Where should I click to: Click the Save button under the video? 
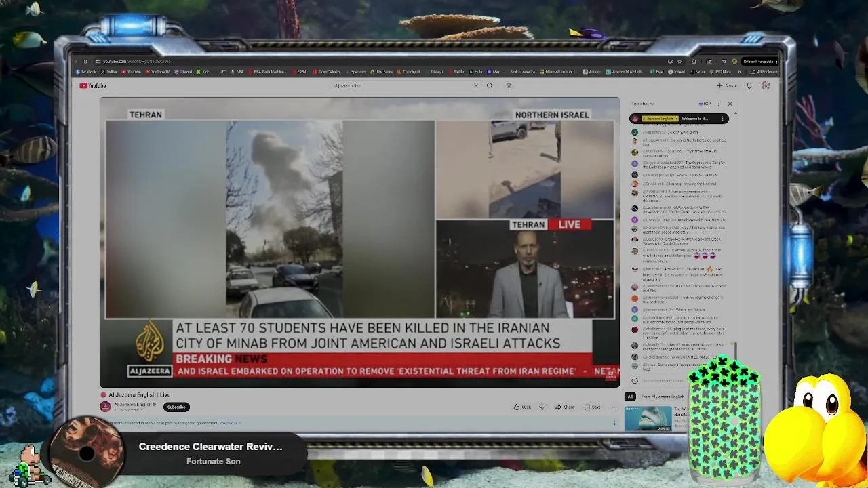(593, 407)
